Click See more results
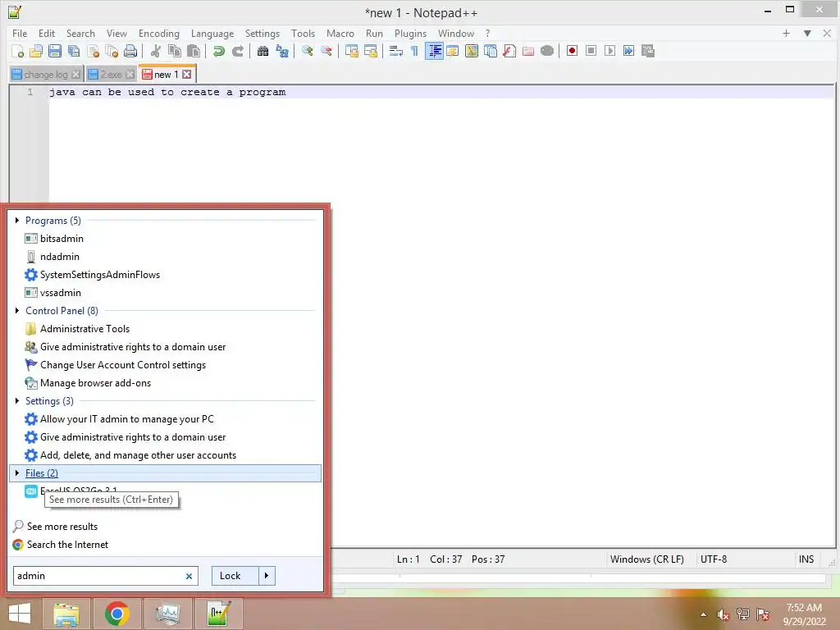The image size is (840, 630). [x=62, y=527]
